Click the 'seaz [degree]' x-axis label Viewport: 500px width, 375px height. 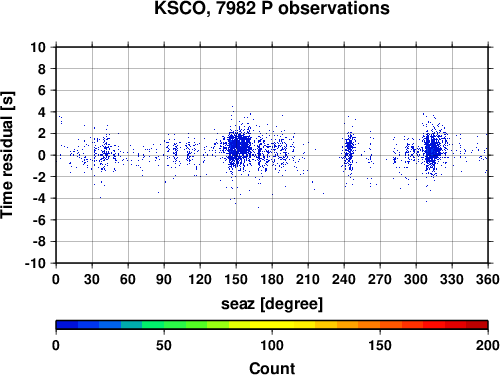click(272, 304)
